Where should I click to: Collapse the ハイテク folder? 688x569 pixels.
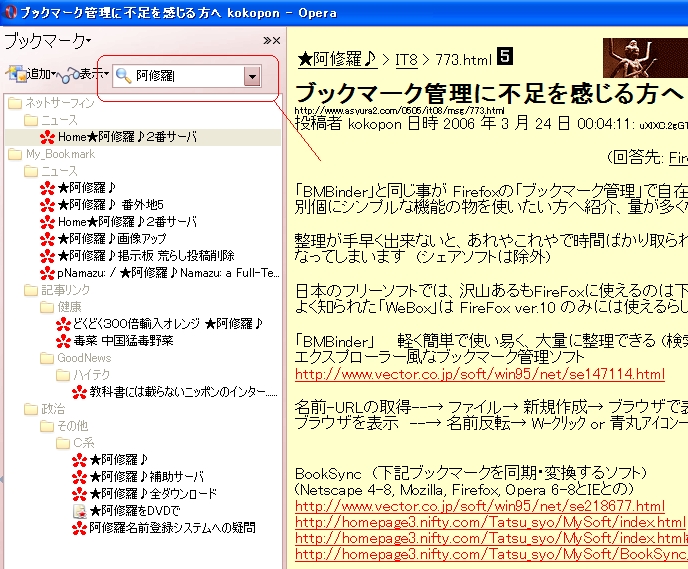click(63, 375)
